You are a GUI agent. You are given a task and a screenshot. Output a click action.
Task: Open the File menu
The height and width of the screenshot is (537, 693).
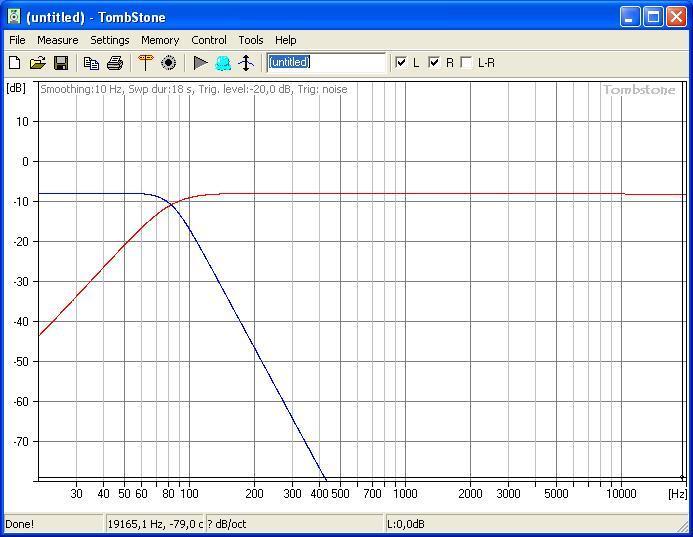(17, 40)
